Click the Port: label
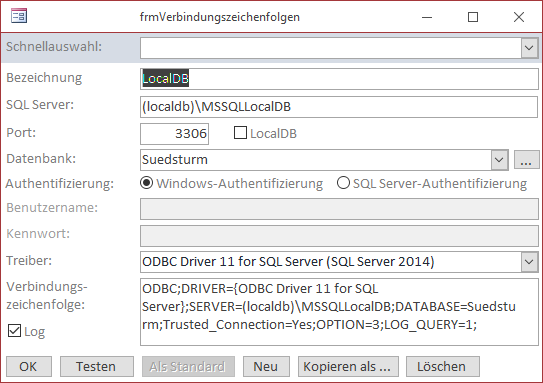This screenshot has height=383, width=543. (21, 132)
